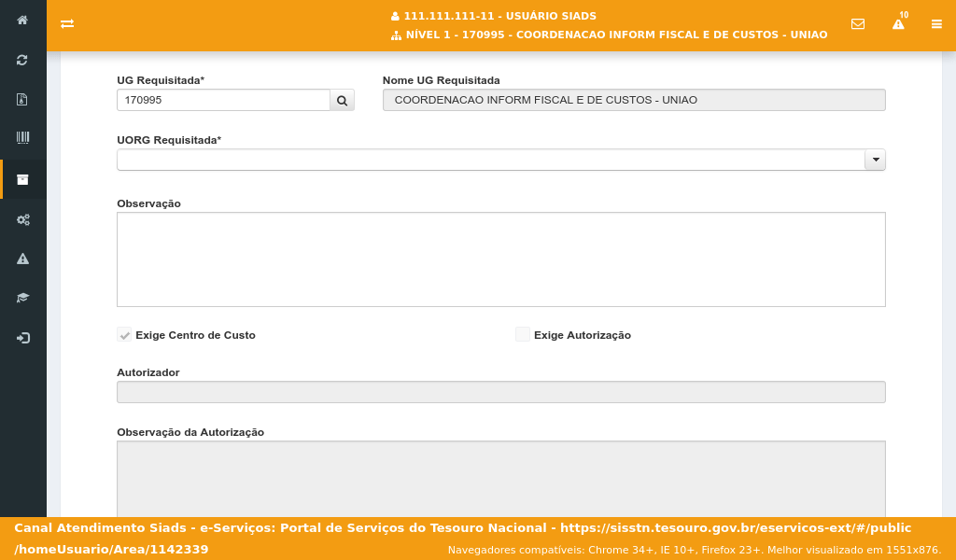Viewport: 956px width, 560px height.
Task: Click the NÍVEL 1 - 170995 unit label
Action: (x=610, y=35)
